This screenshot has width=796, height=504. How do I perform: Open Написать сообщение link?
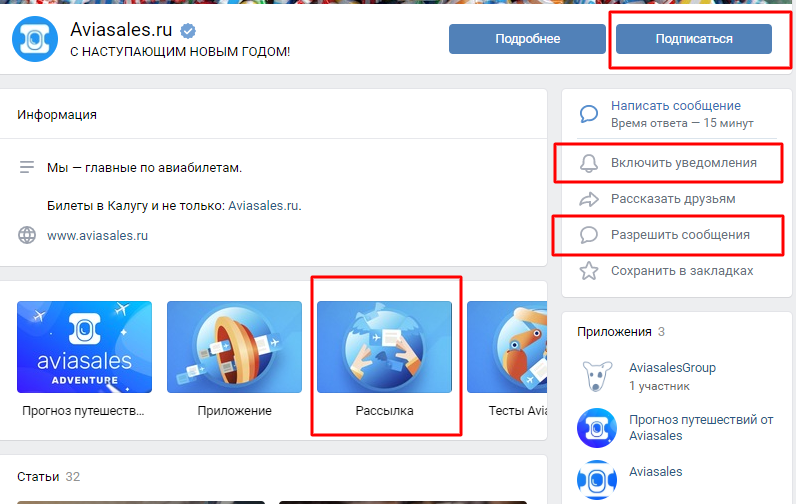click(x=676, y=106)
